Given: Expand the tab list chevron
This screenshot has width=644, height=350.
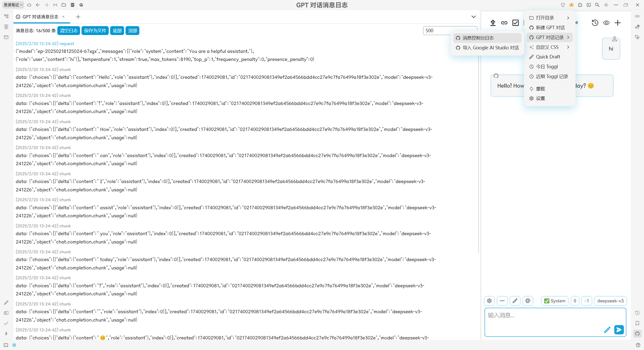Looking at the screenshot, I should coord(473,17).
